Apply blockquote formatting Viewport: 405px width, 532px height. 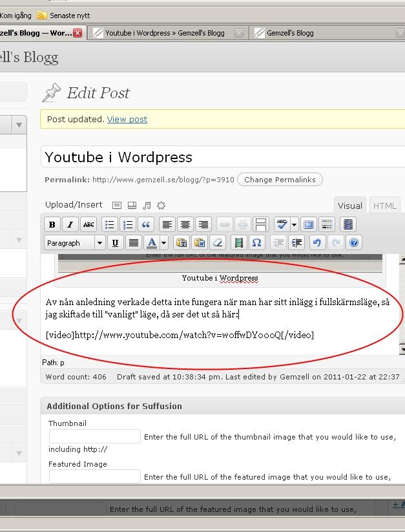pyautogui.click(x=146, y=224)
